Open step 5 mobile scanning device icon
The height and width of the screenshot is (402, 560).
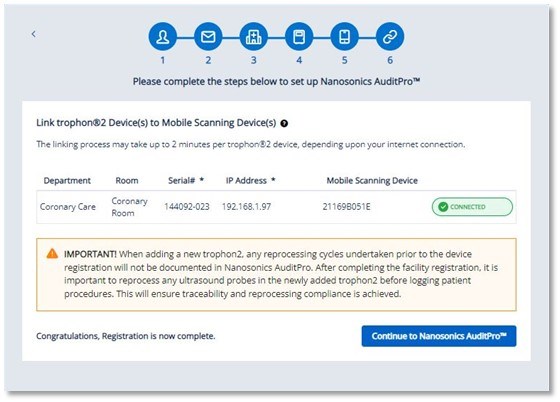pyautogui.click(x=345, y=37)
